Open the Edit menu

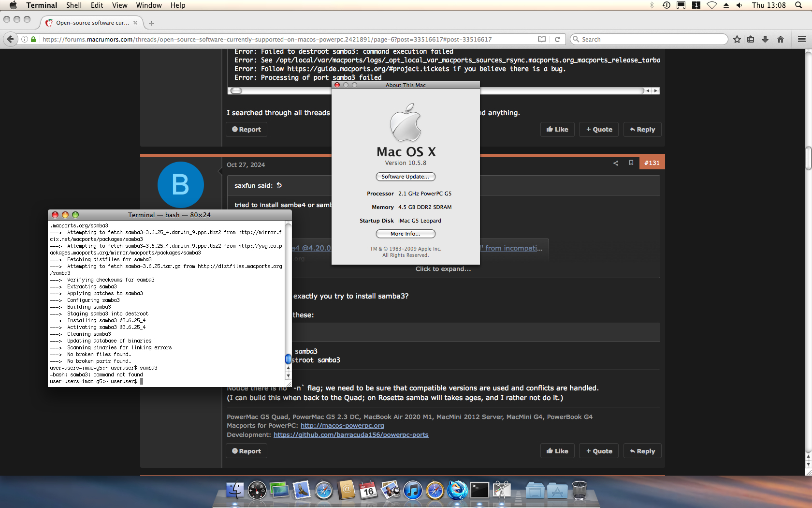tap(97, 5)
